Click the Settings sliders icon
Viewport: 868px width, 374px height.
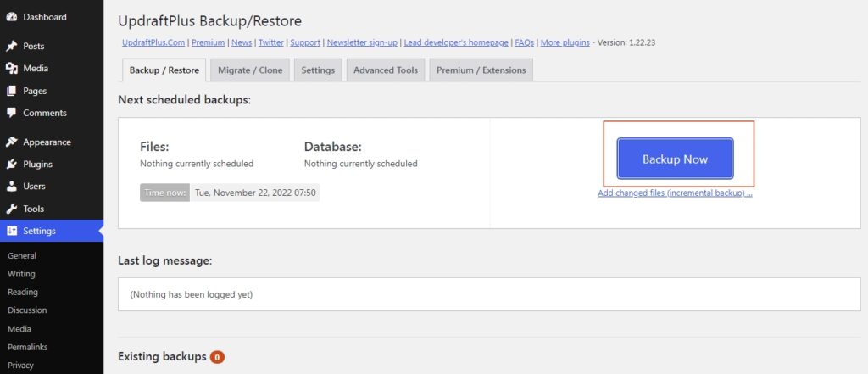click(12, 231)
